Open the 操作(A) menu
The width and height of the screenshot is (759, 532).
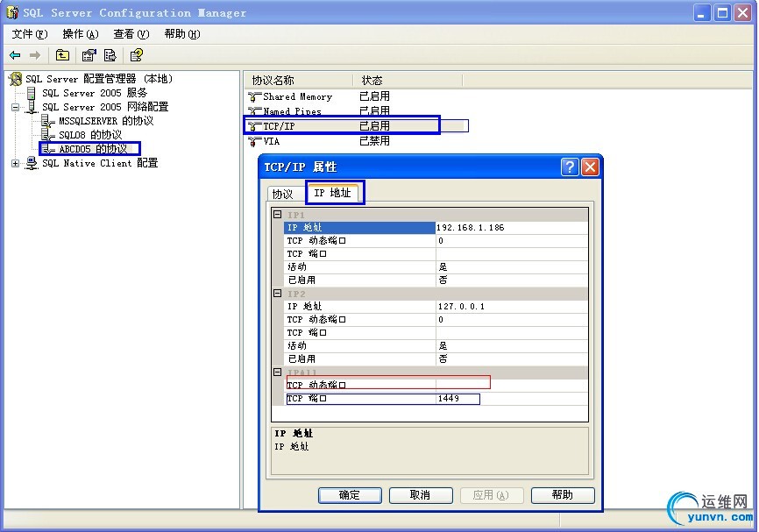pyautogui.click(x=81, y=34)
